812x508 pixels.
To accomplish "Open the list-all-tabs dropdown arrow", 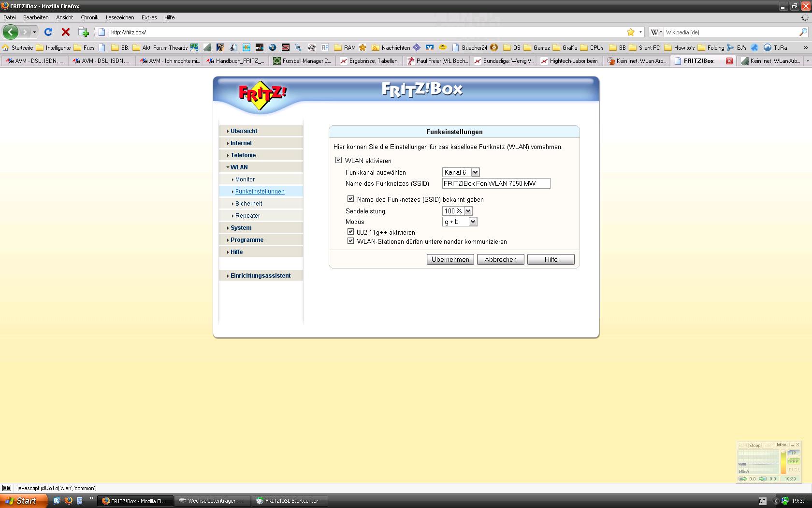I will [807, 61].
